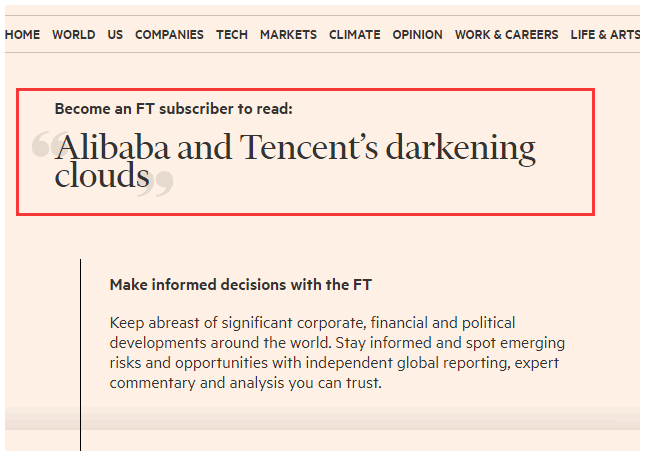The height and width of the screenshot is (459, 647).
Task: Go to WORK & CAREERS
Action: 506,34
